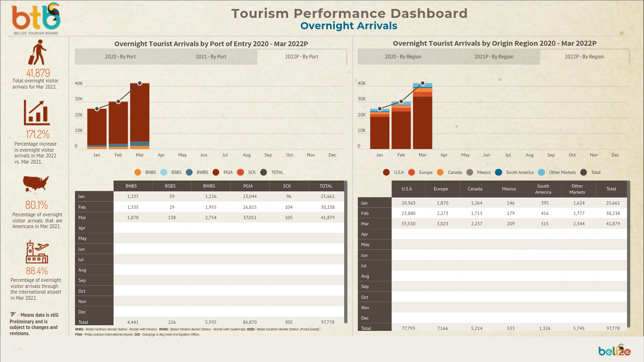Click the traveler with suitcase icon
Viewport: 644px width, 362px height.
38,53
